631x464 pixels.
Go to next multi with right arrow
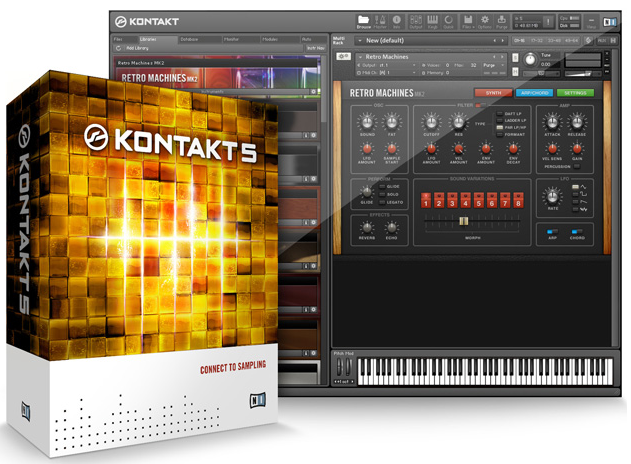502,41
